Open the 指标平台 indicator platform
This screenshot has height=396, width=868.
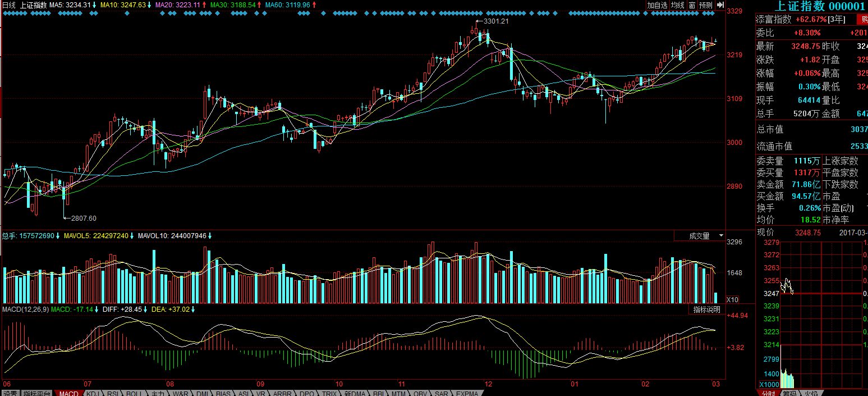point(38,393)
